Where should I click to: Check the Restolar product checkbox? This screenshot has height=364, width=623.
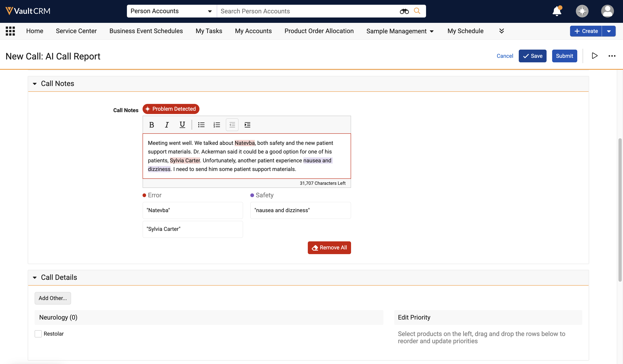[x=38, y=334]
